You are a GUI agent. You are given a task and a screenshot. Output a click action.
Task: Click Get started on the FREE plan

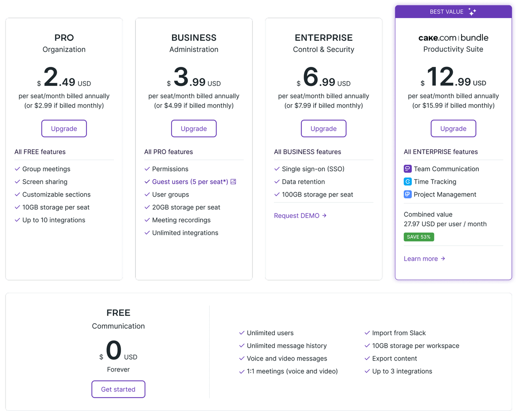[118, 389]
